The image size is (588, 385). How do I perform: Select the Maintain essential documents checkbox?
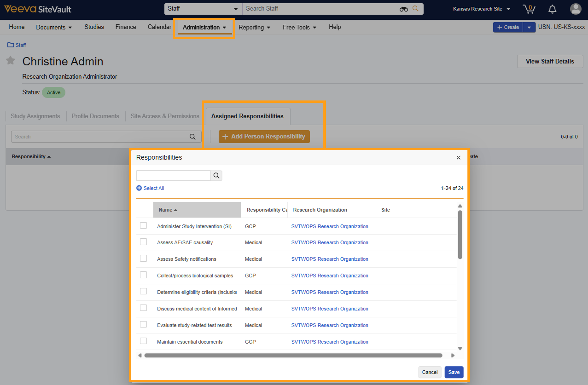[143, 341]
